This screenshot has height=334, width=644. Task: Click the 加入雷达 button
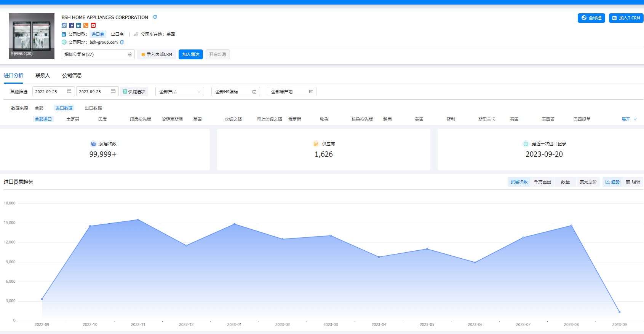click(x=191, y=54)
